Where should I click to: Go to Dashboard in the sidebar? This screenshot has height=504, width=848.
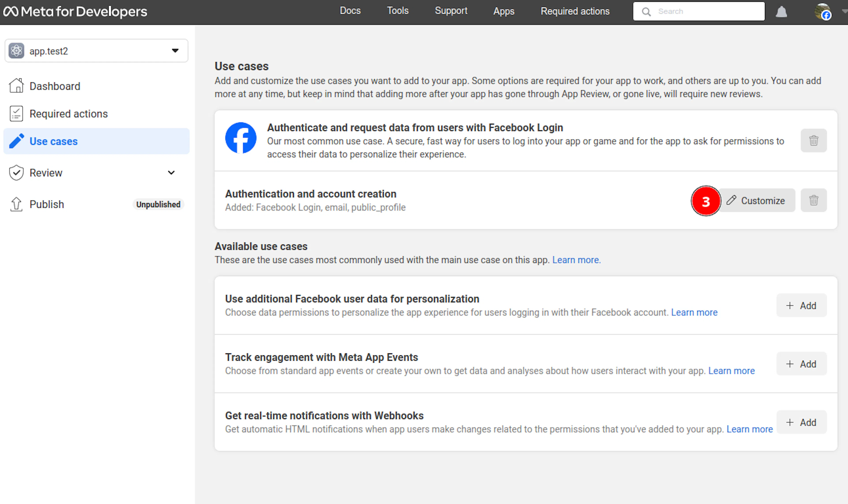point(97,86)
